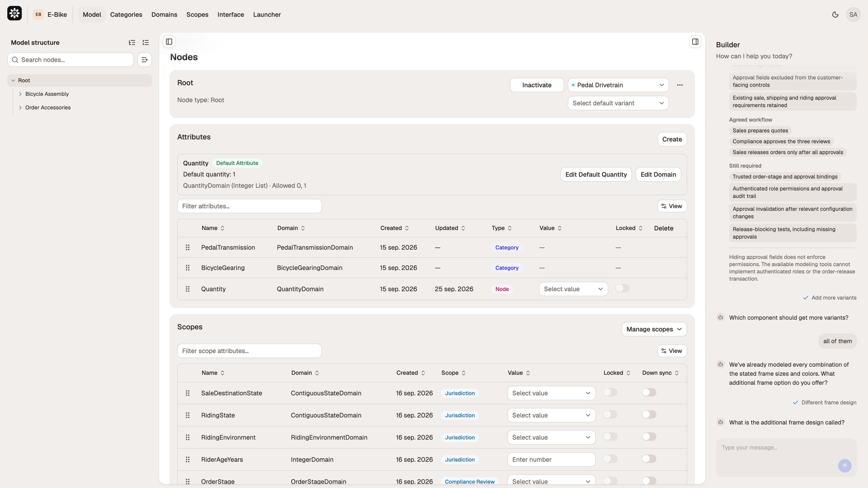Click the Search nodes field

coord(71,60)
